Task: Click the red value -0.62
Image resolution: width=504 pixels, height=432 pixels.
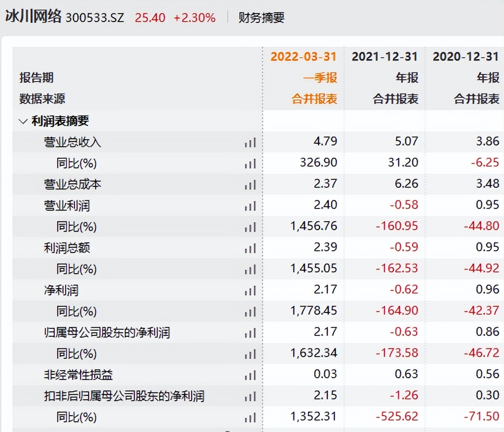Action: tap(404, 290)
